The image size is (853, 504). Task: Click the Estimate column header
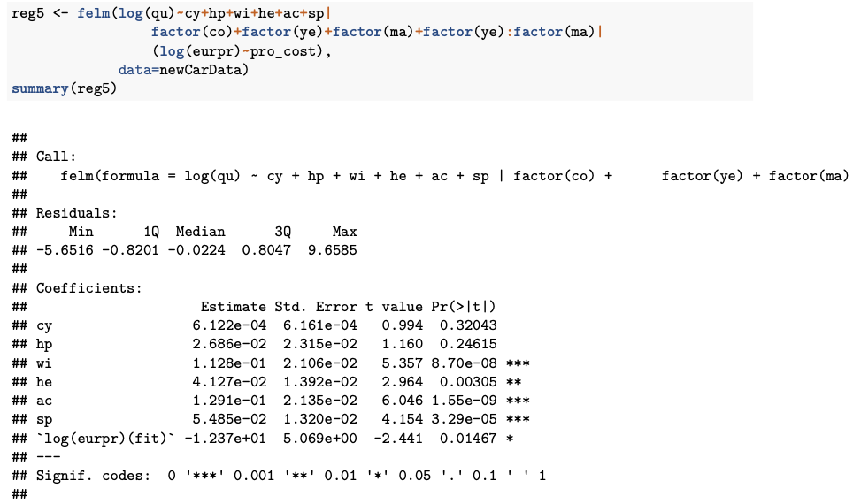click(x=234, y=307)
